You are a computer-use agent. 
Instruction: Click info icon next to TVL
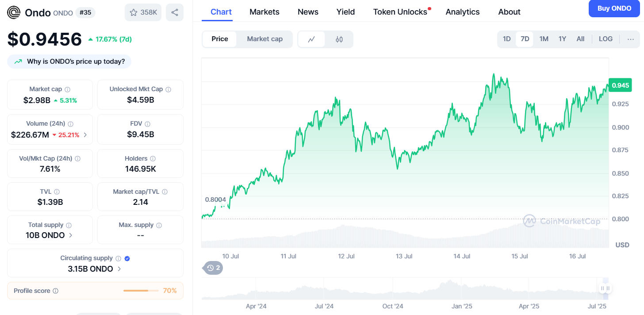[x=57, y=192]
